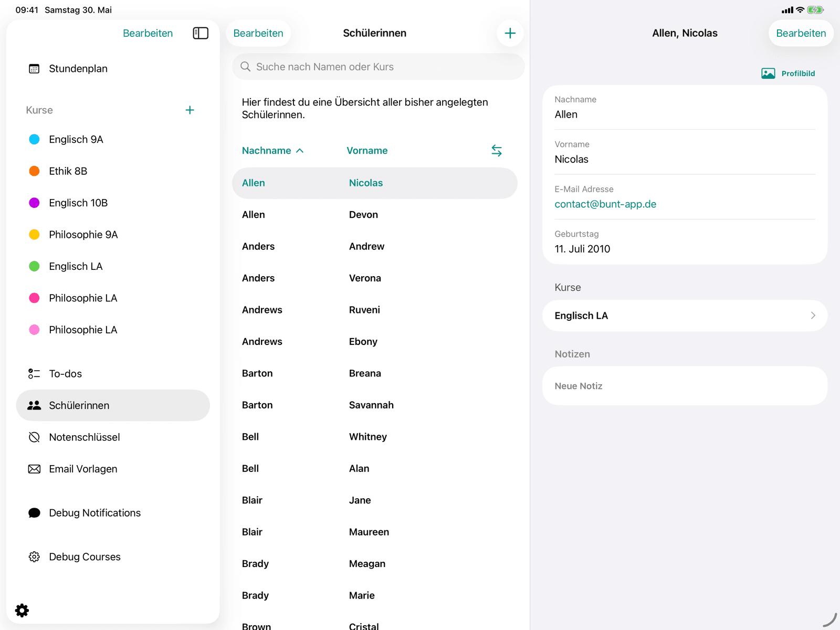Image resolution: width=840 pixels, height=630 pixels.
Task: Click the Profilbild image icon
Action: (768, 73)
